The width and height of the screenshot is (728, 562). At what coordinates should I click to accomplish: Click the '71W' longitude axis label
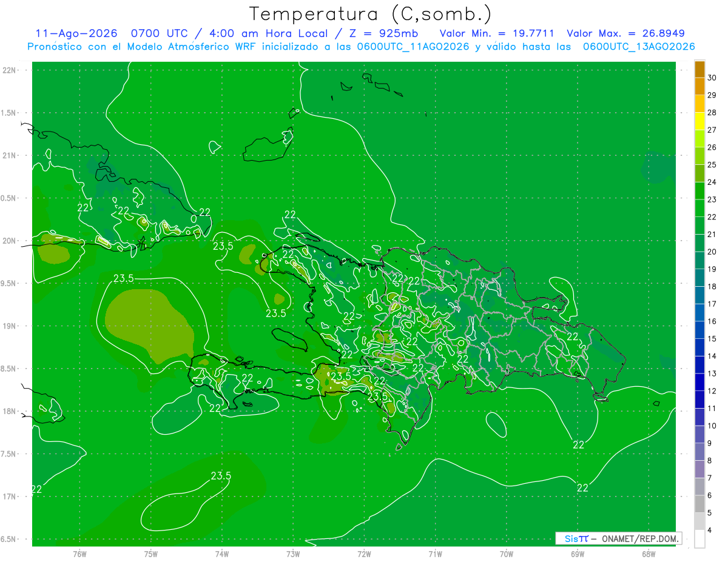pyautogui.click(x=435, y=554)
